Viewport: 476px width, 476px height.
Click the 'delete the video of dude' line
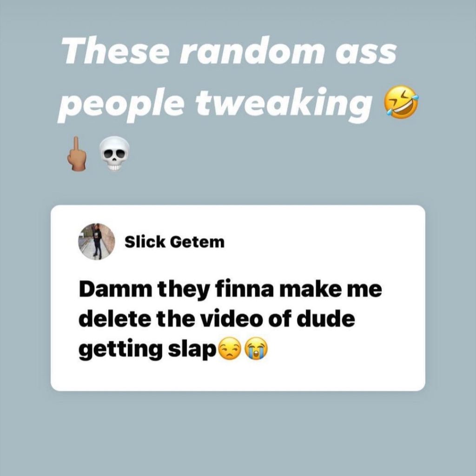(217, 319)
